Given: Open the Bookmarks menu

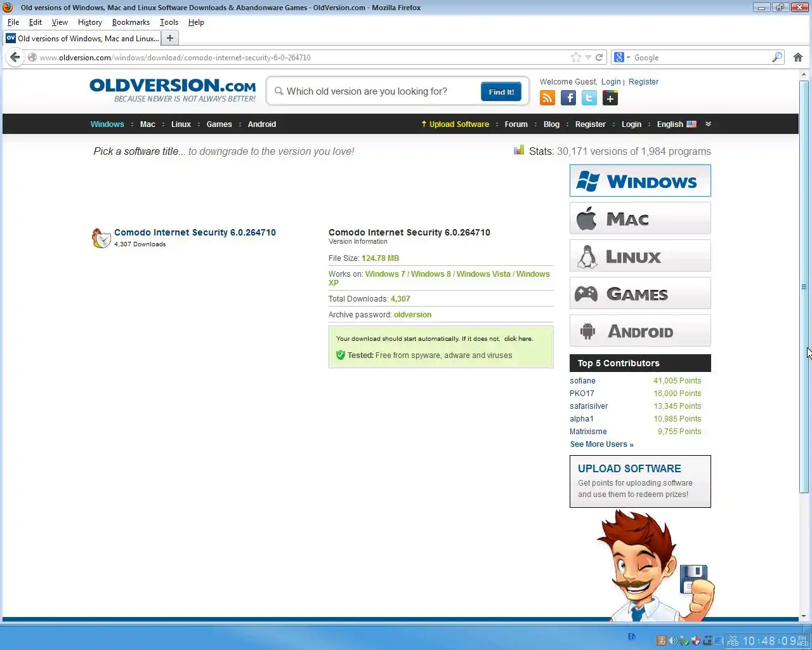Looking at the screenshot, I should 131,22.
